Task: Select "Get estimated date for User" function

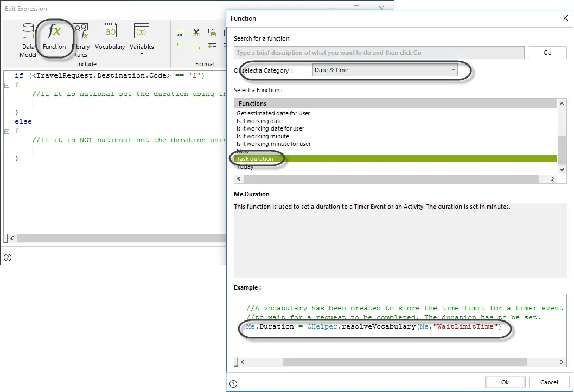Action: [273, 113]
